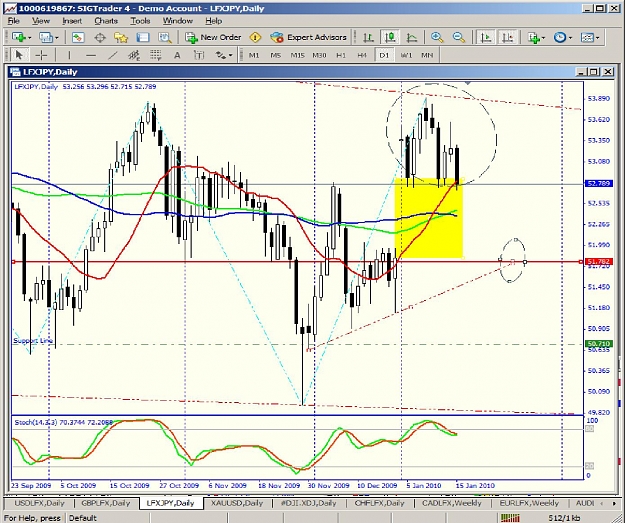This screenshot has height=523, width=625.
Task: Select the Text Label tool
Action: [199, 55]
